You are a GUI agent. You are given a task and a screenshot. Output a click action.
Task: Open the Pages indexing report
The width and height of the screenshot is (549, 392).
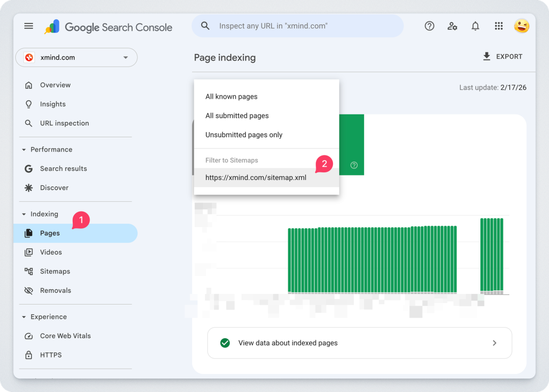[76, 233]
